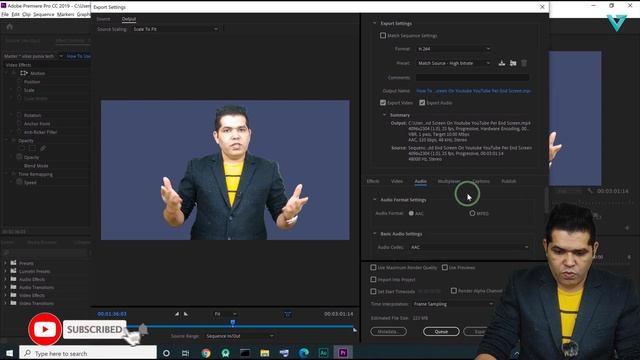This screenshot has width=640, height=360.
Task: Open Microsoft Edge from the taskbar
Action: tap(304, 353)
